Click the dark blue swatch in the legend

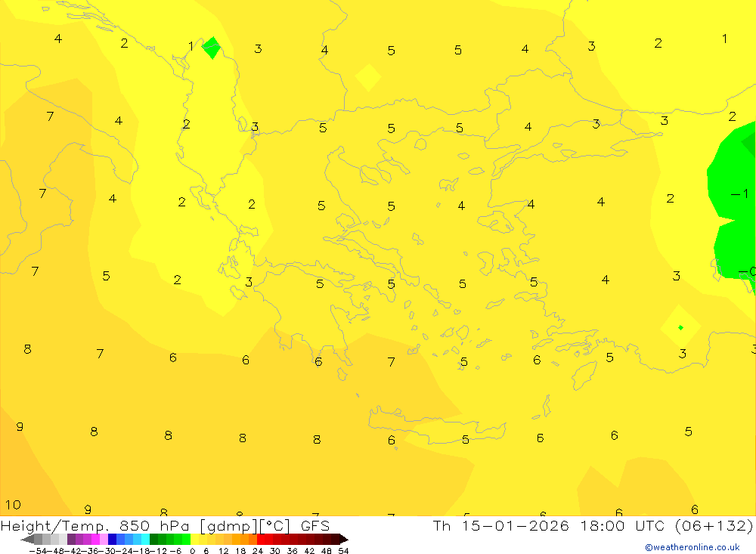113,539
